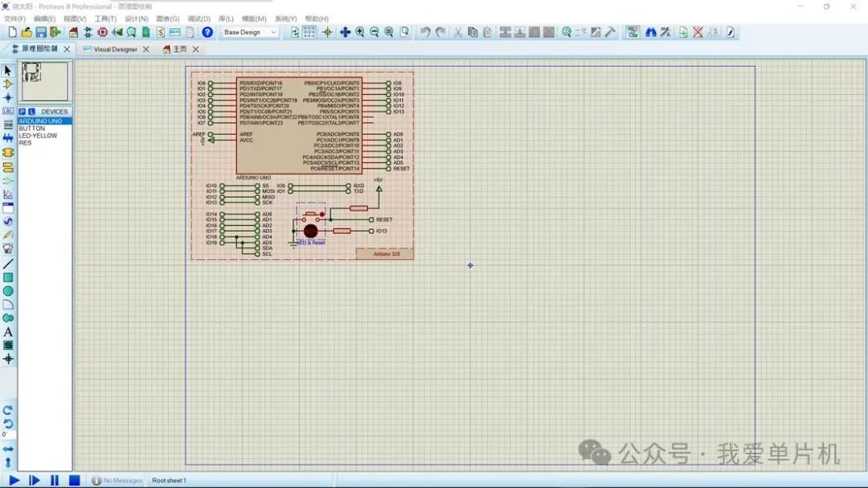Click the hammer Decompose tool icon
This screenshot has height=488, width=868.
point(610,32)
